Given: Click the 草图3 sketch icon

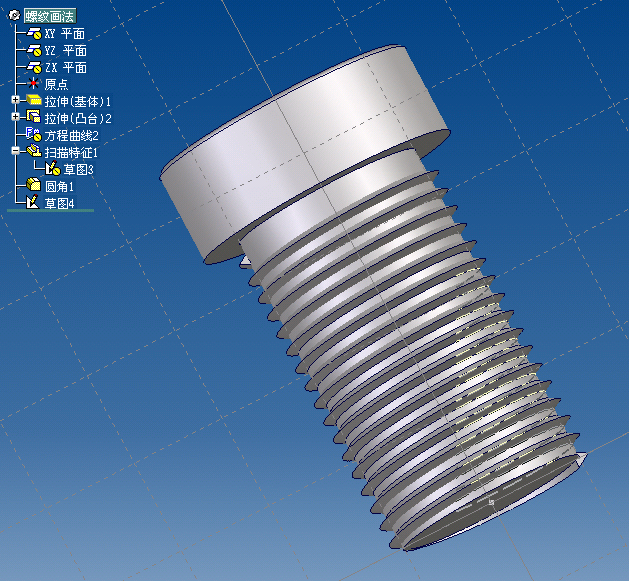Looking at the screenshot, I should click(x=53, y=168).
